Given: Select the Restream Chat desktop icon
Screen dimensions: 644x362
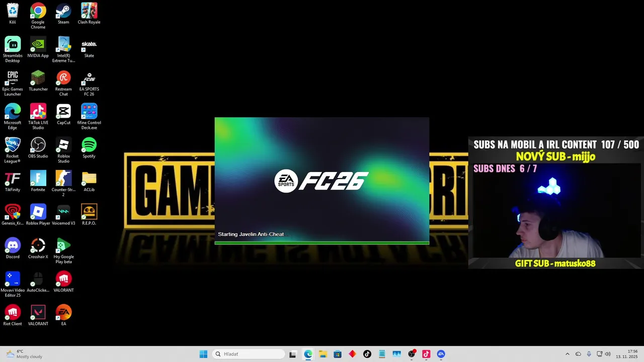Looking at the screenshot, I should (x=63, y=83).
